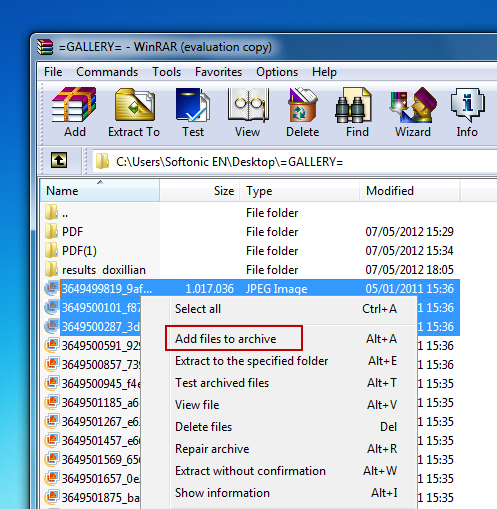Choose Extract without confirmation
Image resolution: width=497 pixels, height=509 pixels.
(x=278, y=471)
